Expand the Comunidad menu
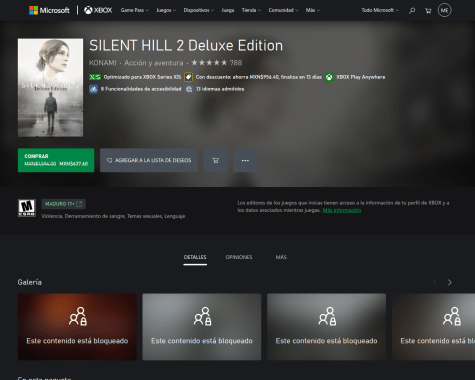 pyautogui.click(x=283, y=10)
